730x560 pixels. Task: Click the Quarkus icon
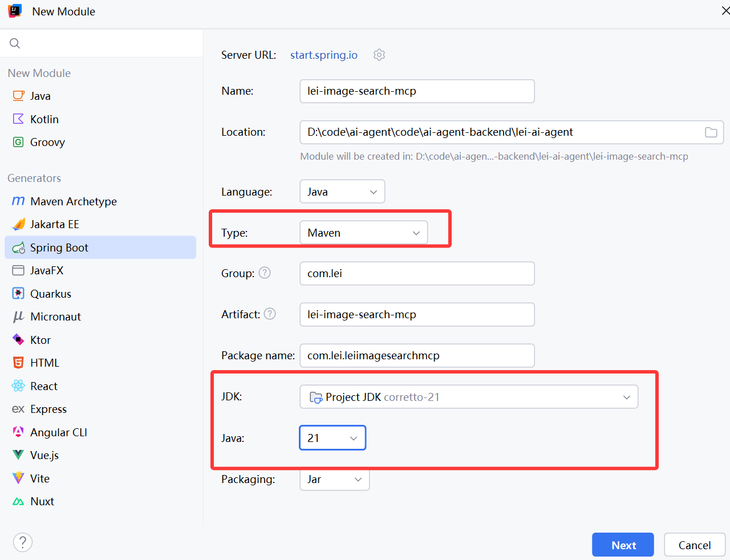coord(18,293)
